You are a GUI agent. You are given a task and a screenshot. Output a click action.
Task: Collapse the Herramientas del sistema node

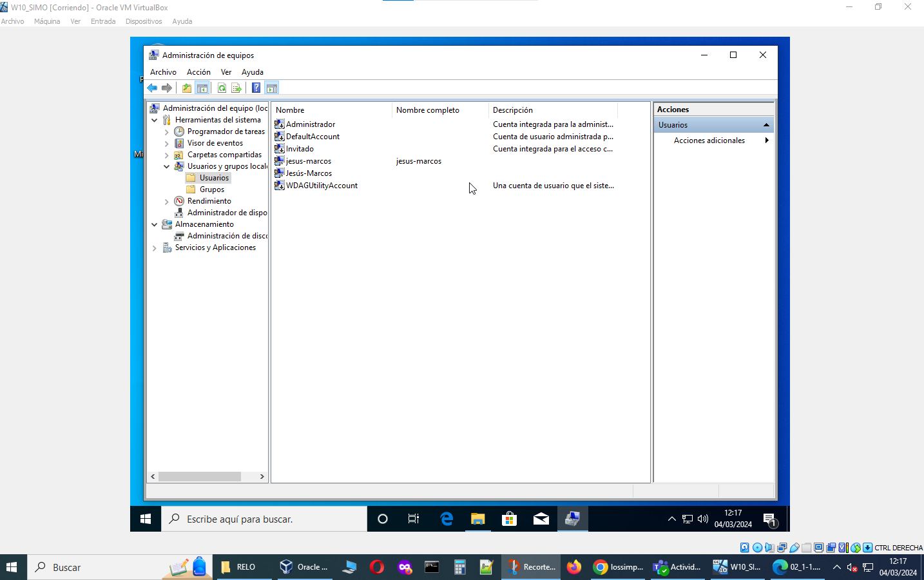pos(155,120)
